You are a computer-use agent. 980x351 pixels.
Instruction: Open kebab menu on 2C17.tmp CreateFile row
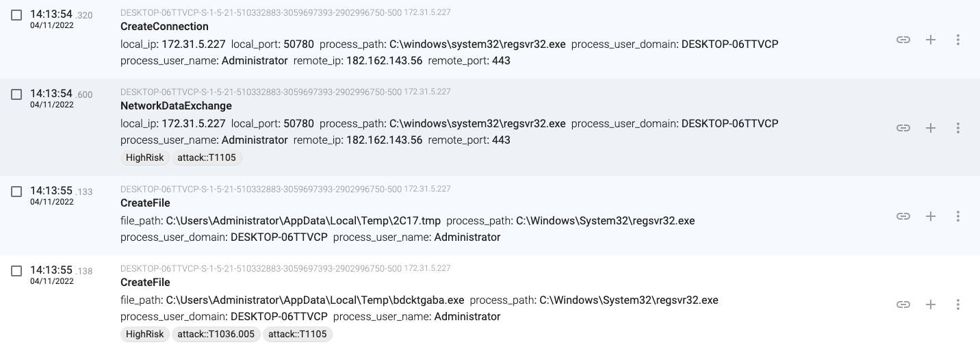(958, 216)
